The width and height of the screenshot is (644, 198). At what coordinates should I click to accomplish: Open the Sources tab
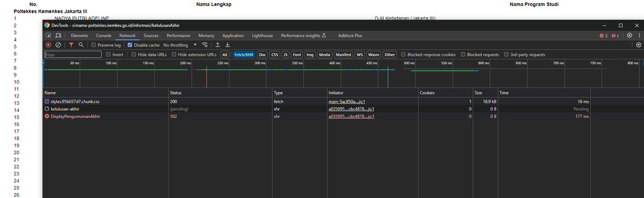coord(151,35)
